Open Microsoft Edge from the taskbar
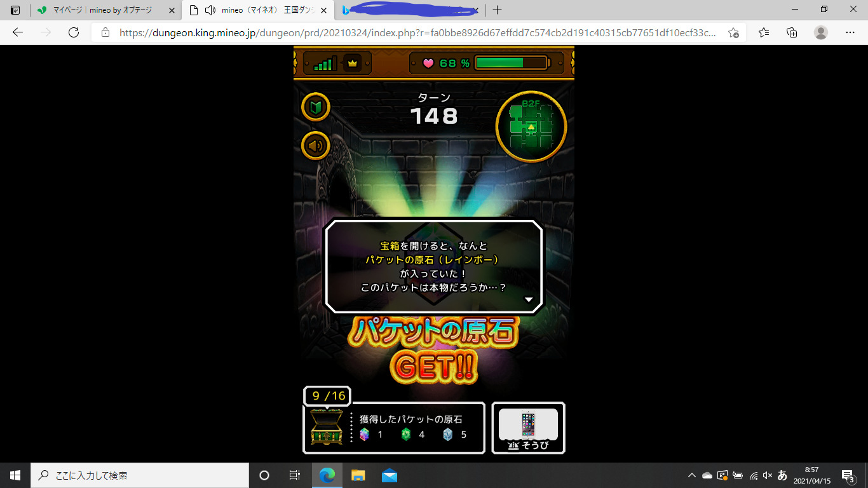This screenshot has height=488, width=868. [x=327, y=475]
